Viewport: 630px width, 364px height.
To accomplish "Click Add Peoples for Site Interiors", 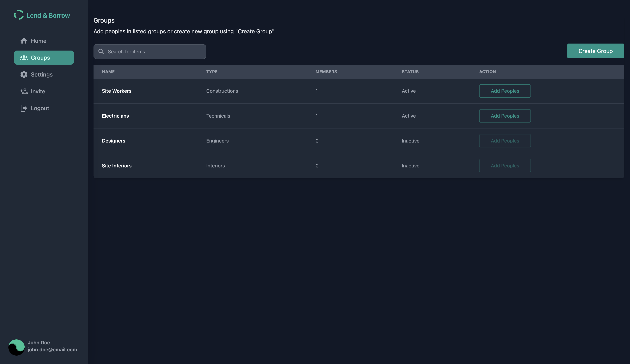I will pos(505,166).
